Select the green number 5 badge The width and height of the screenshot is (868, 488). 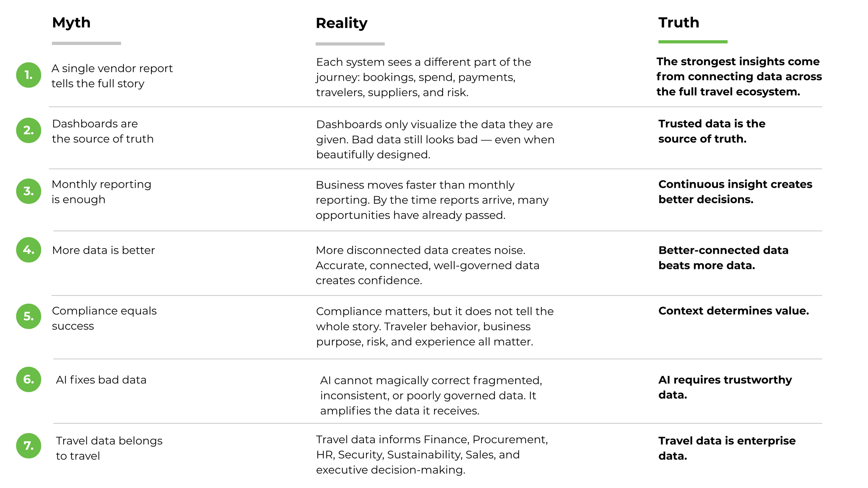tap(28, 316)
